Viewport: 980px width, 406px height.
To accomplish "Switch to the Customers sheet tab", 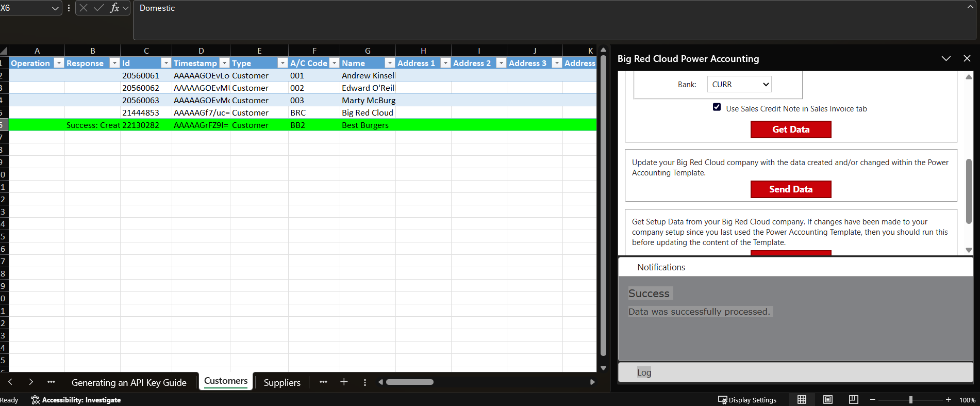I will pos(226,381).
